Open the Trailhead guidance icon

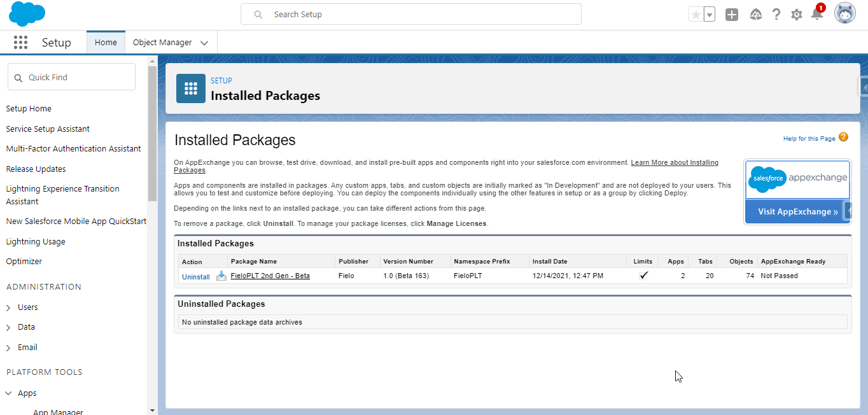(x=756, y=15)
